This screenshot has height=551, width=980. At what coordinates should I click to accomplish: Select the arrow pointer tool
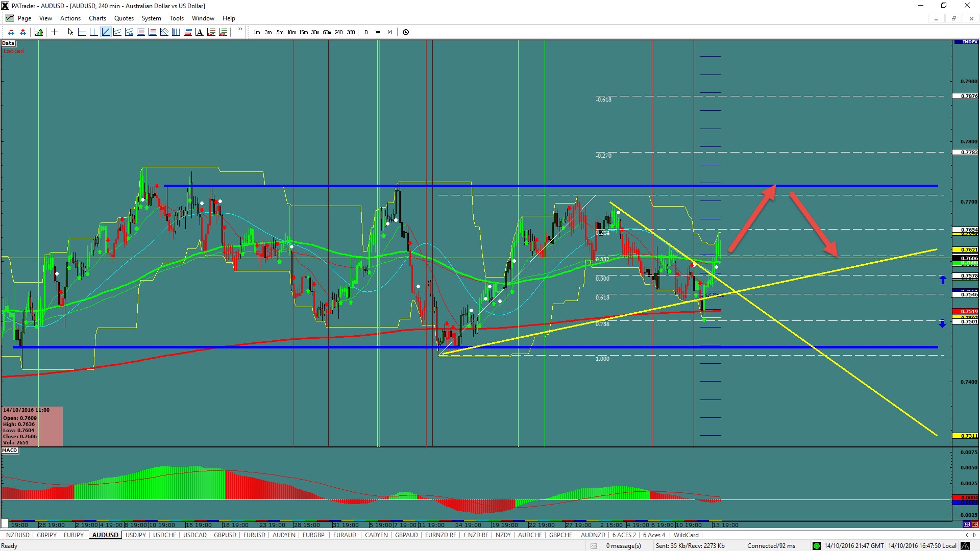click(70, 32)
